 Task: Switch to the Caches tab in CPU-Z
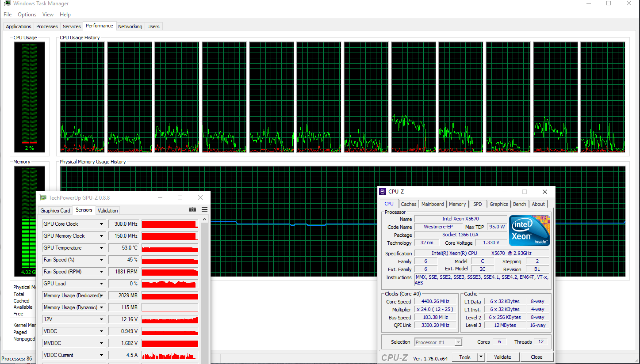tap(409, 204)
